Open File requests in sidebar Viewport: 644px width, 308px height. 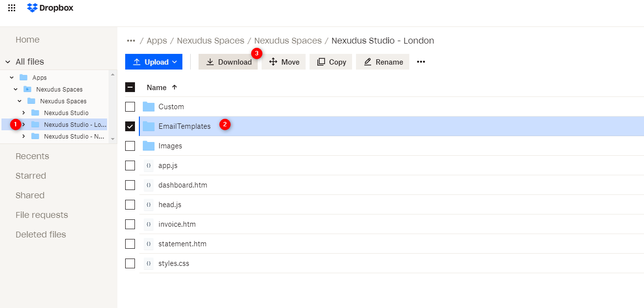pyautogui.click(x=42, y=215)
